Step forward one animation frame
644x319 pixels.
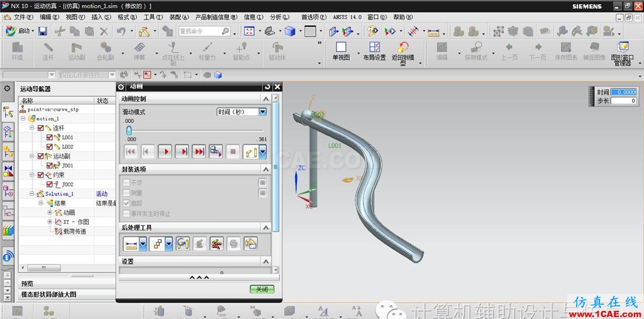pos(182,152)
